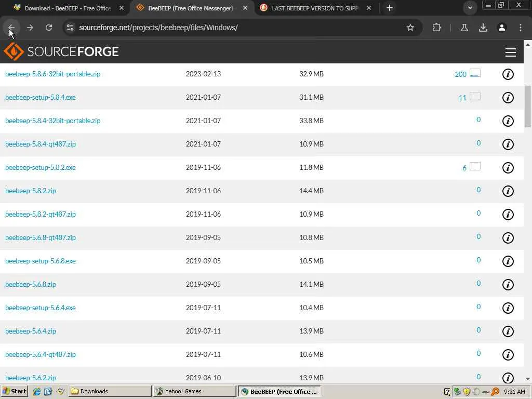Download beebeep-5.8.2.zip
Image resolution: width=532 pixels, height=399 pixels.
pyautogui.click(x=31, y=191)
